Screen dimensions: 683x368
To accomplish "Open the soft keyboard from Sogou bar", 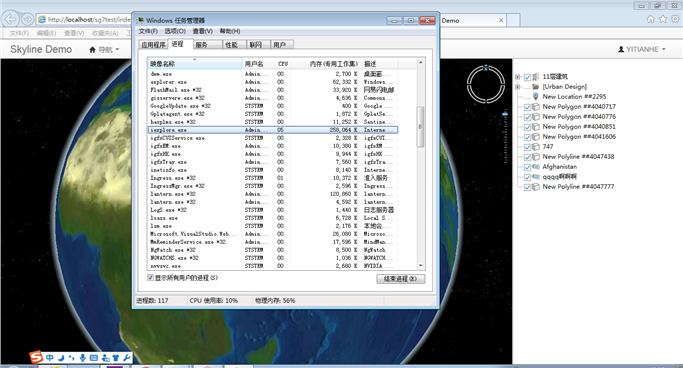I will [94, 358].
